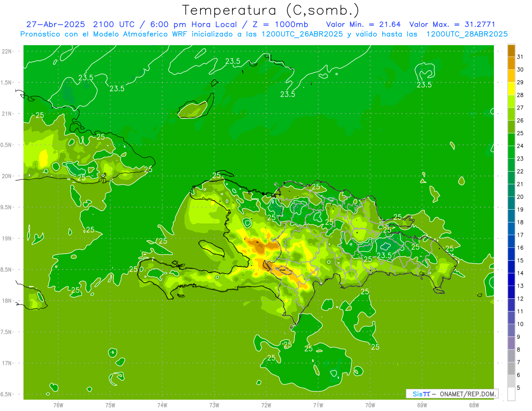Click the '74W' longitude axis label
The height and width of the screenshot is (411, 532).
point(162,405)
